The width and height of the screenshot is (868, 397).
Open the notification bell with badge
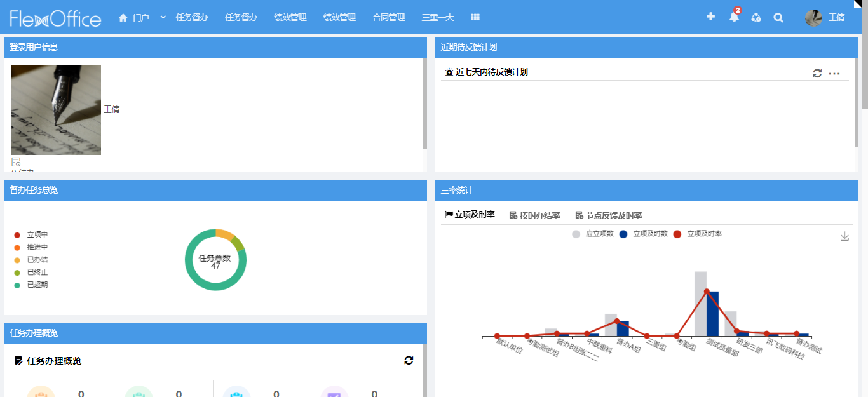(x=734, y=17)
